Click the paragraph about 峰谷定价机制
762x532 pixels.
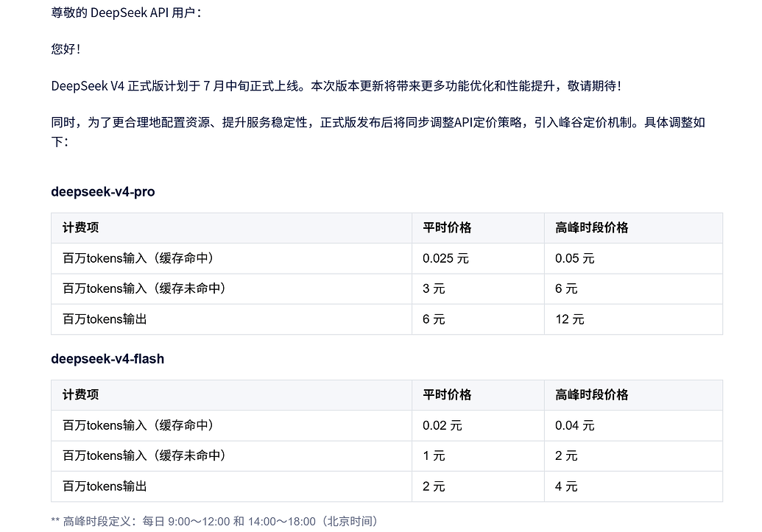click(378, 132)
